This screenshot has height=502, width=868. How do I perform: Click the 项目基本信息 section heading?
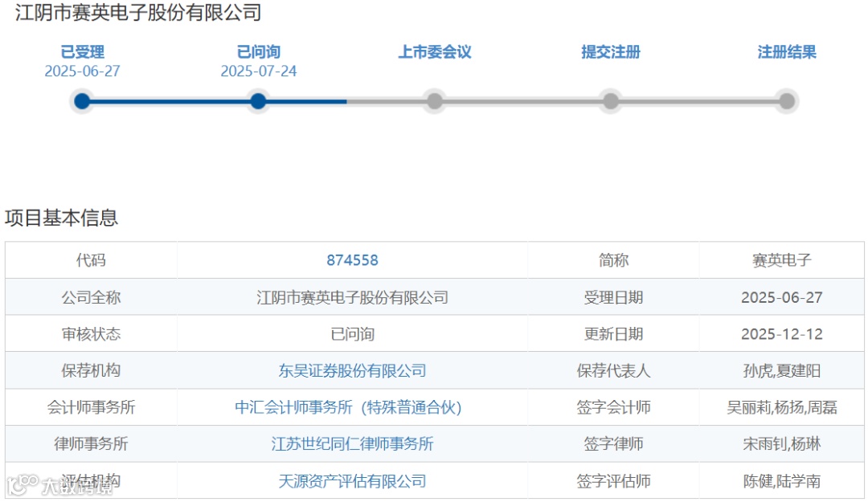point(61,218)
